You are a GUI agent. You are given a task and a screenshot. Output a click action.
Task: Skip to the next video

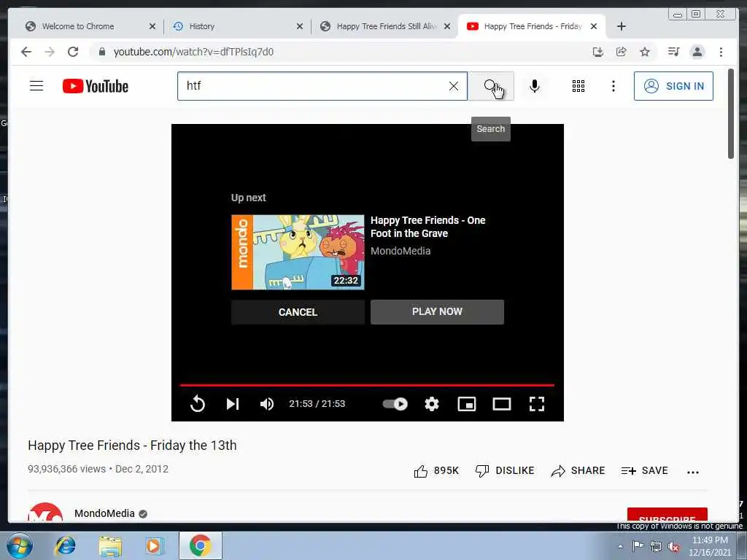[x=233, y=404]
